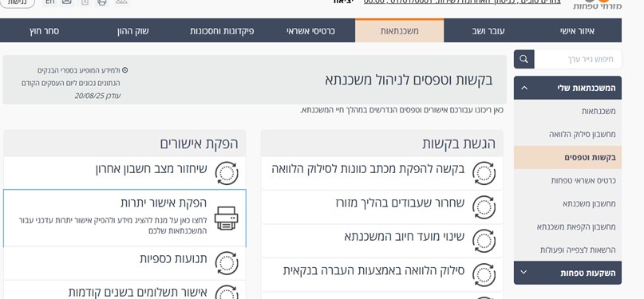Screen dimensions: 644x299
Task: Click icon beside בקשה להפקת מכתב כוונות לסילוק הלוואה
Action: [x=484, y=174]
